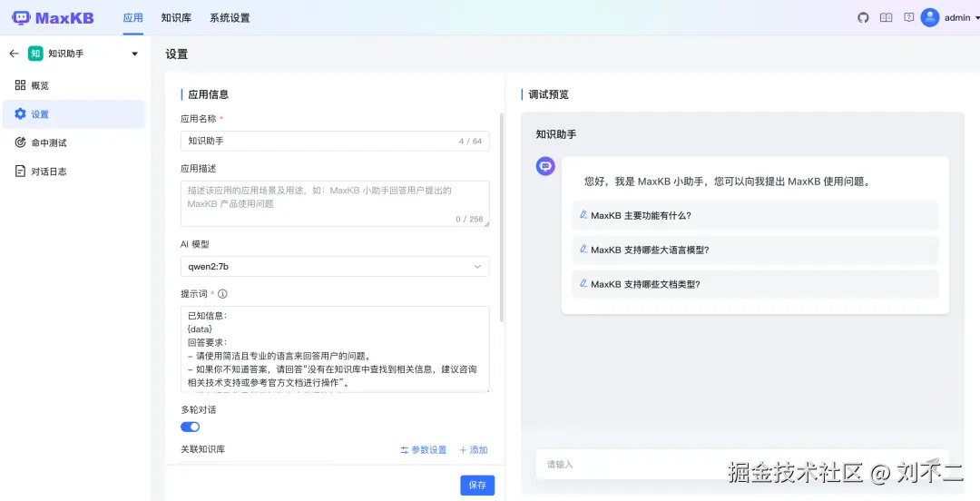Click the admin user avatar

pos(930,17)
